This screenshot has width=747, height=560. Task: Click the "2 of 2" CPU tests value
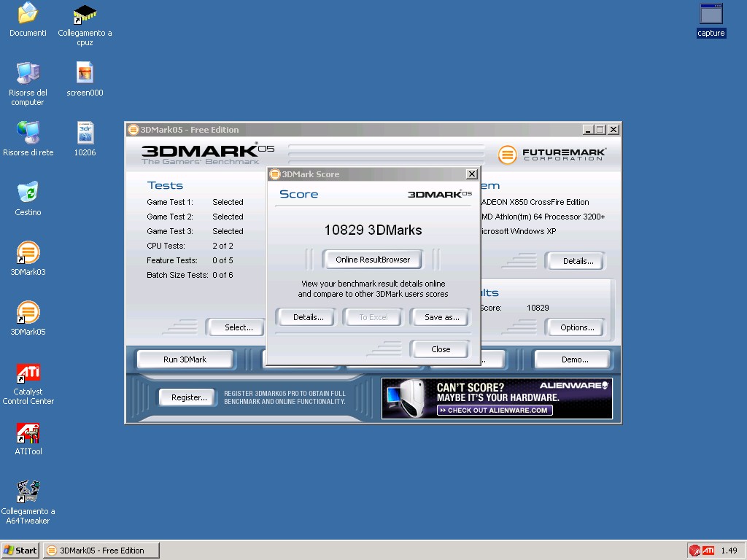[222, 246]
